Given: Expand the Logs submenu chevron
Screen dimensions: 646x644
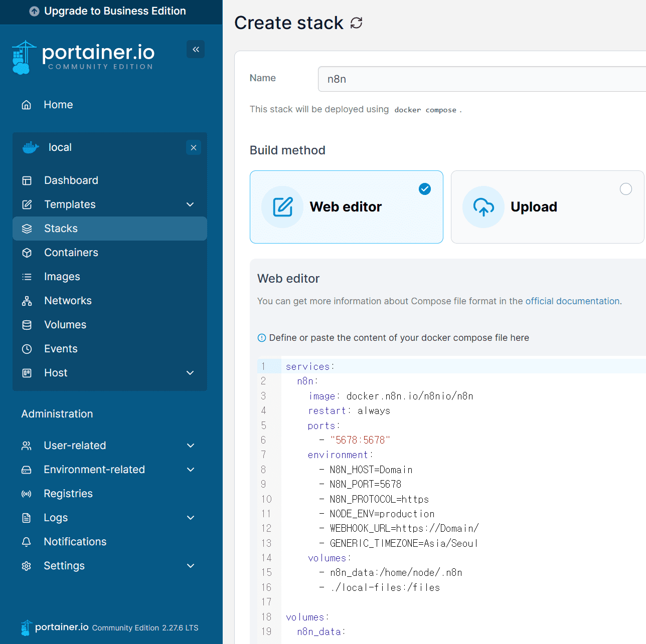Looking at the screenshot, I should coord(191,518).
